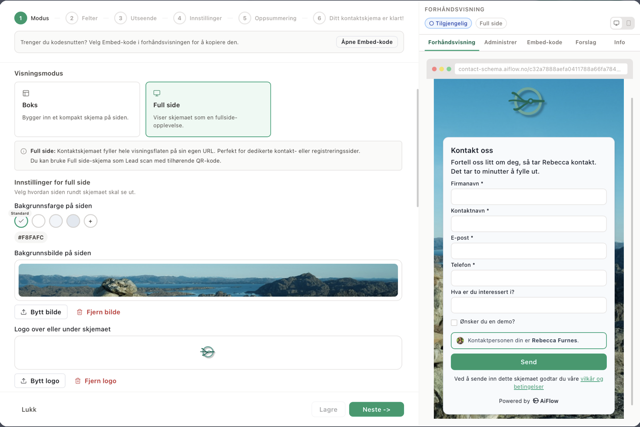The image size is (640, 427).
Task: Click the Fjern bilde button
Action: (98, 312)
